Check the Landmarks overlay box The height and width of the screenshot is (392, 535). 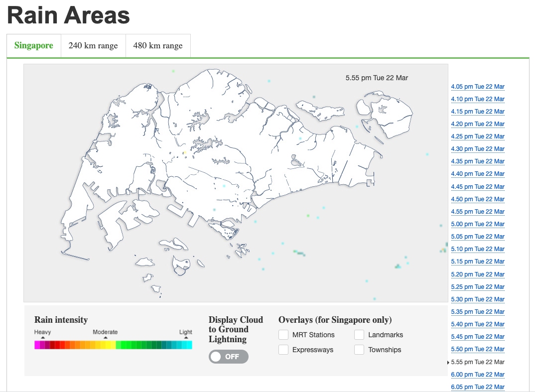359,335
